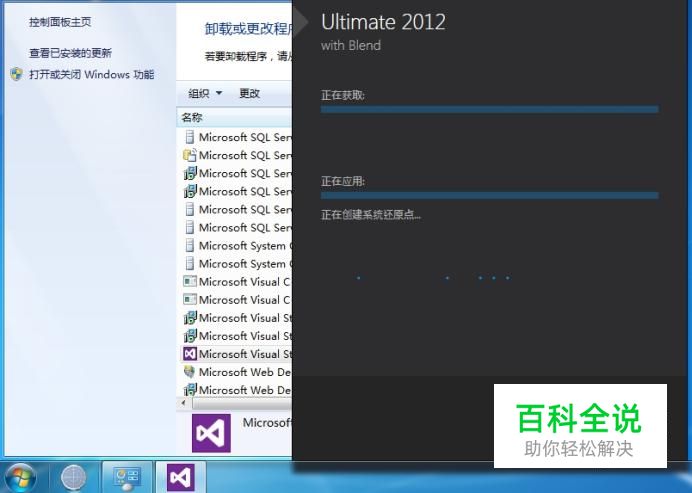Expand the 组织 dropdown menu
The height and width of the screenshot is (493, 692).
click(x=205, y=94)
